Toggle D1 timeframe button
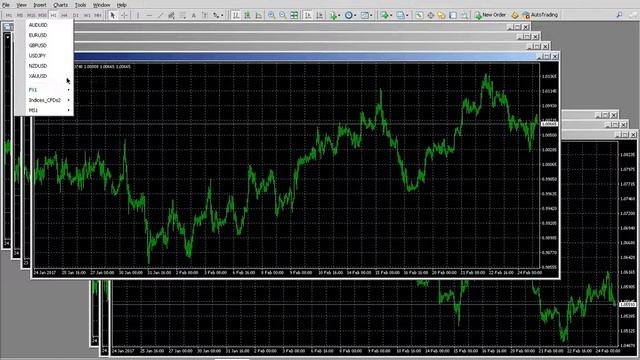The image size is (640, 360). (x=76, y=15)
